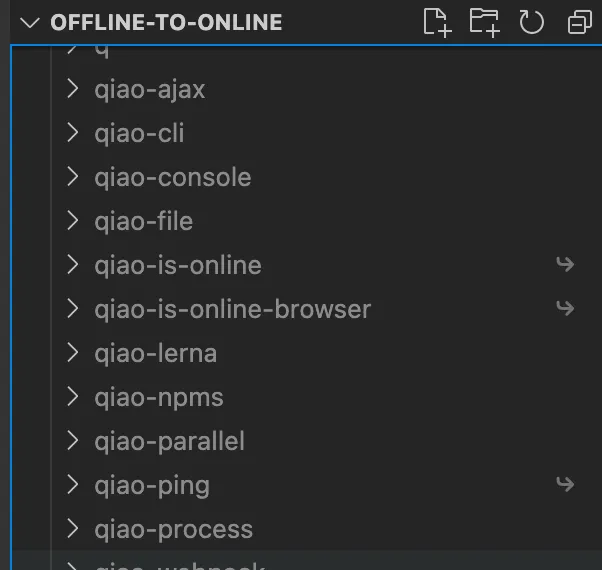Click the New Folder icon
Image resolution: width=602 pixels, height=570 pixels.
484,22
